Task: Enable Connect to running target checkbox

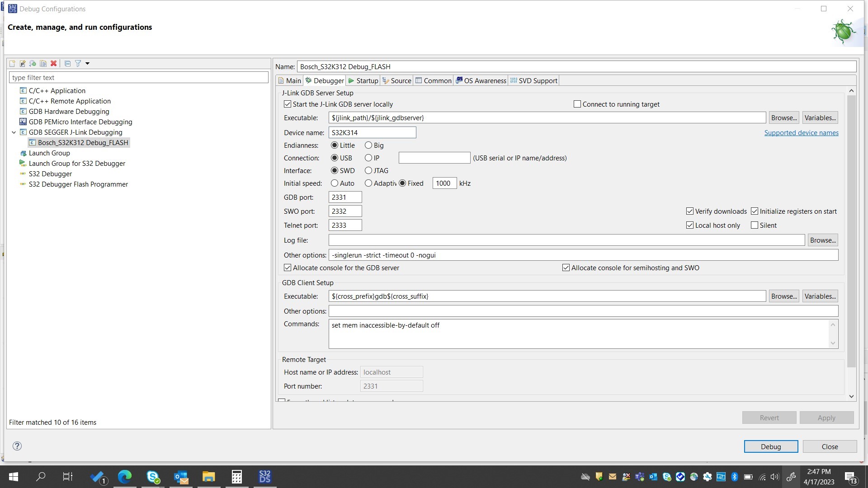Action: pyautogui.click(x=577, y=104)
